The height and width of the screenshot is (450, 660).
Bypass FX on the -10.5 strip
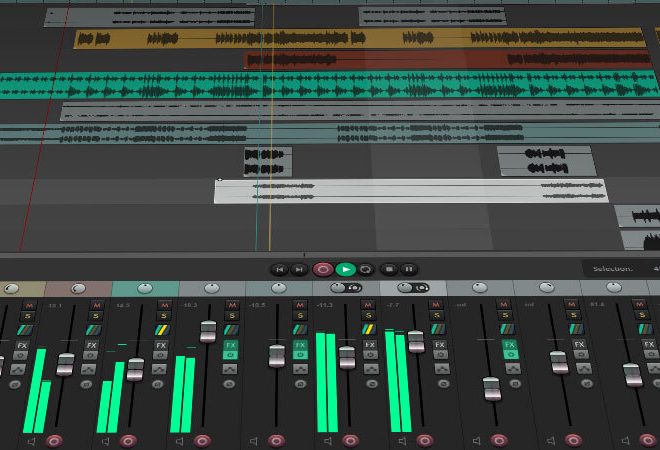pos(300,355)
